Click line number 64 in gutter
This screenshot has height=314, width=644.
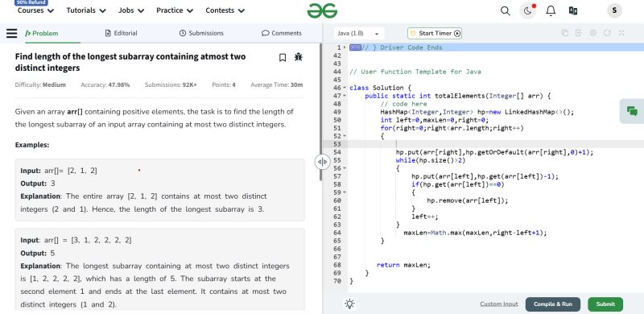[x=337, y=233]
